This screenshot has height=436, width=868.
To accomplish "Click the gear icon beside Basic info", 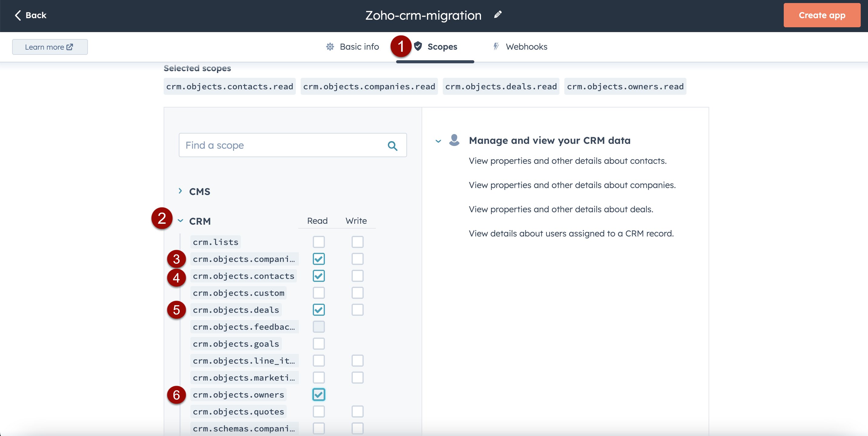I will pyautogui.click(x=330, y=47).
